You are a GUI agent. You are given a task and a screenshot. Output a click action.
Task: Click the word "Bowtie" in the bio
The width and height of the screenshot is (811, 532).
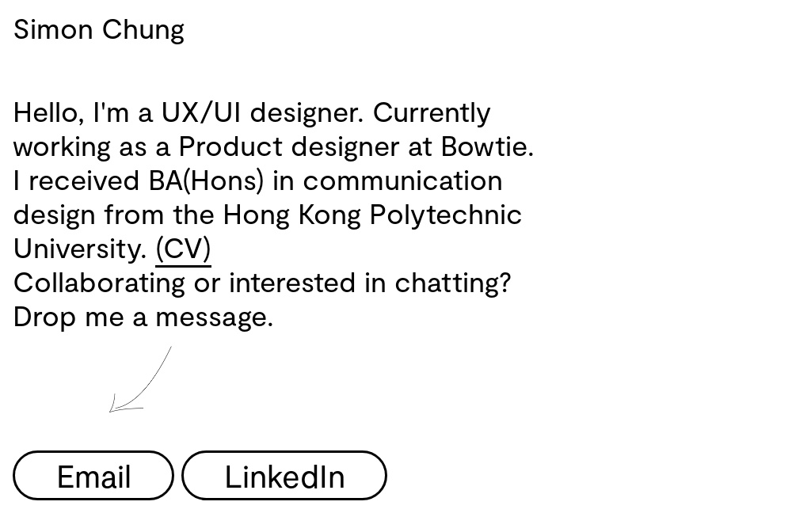(x=485, y=146)
